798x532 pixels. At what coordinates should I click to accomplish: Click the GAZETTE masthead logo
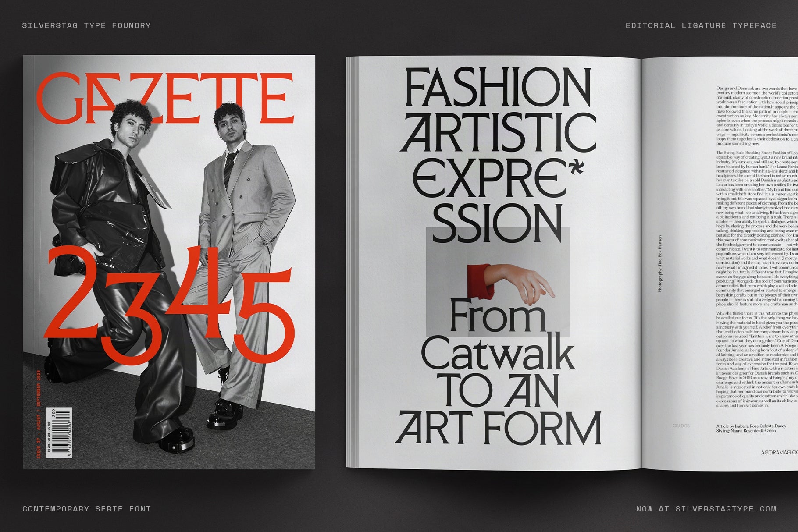click(167, 94)
